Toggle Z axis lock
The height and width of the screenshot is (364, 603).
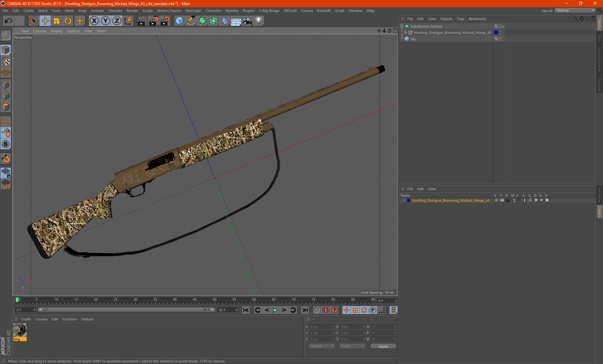pyautogui.click(x=117, y=21)
